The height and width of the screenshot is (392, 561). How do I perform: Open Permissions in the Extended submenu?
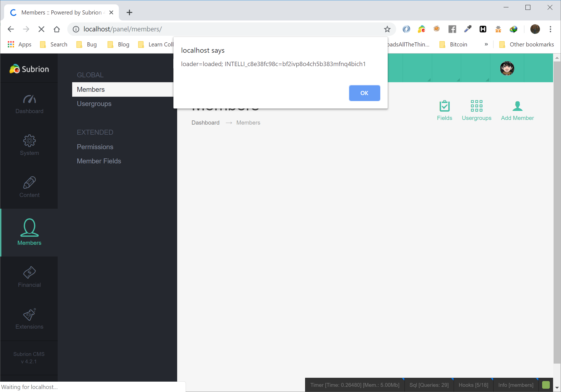point(95,147)
